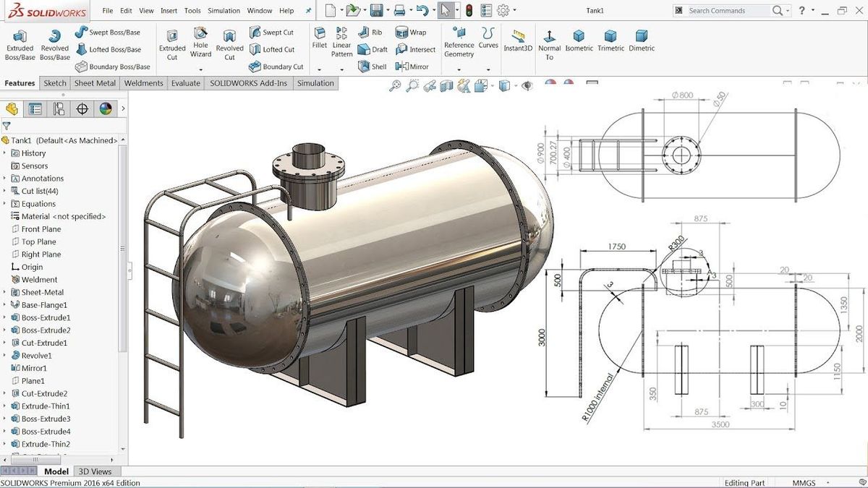
Task: Open the SOLIDWORKS Add-Ins tab
Action: click(x=248, y=83)
